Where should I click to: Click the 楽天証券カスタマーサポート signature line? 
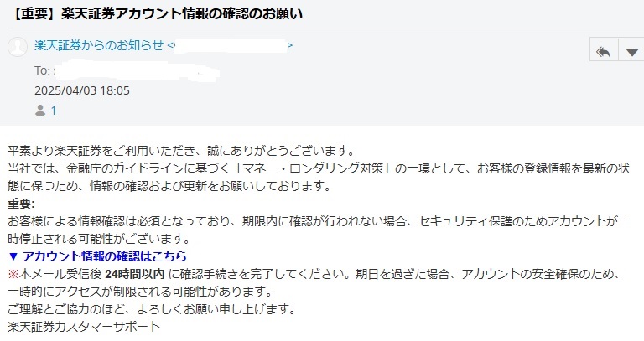[84, 327]
